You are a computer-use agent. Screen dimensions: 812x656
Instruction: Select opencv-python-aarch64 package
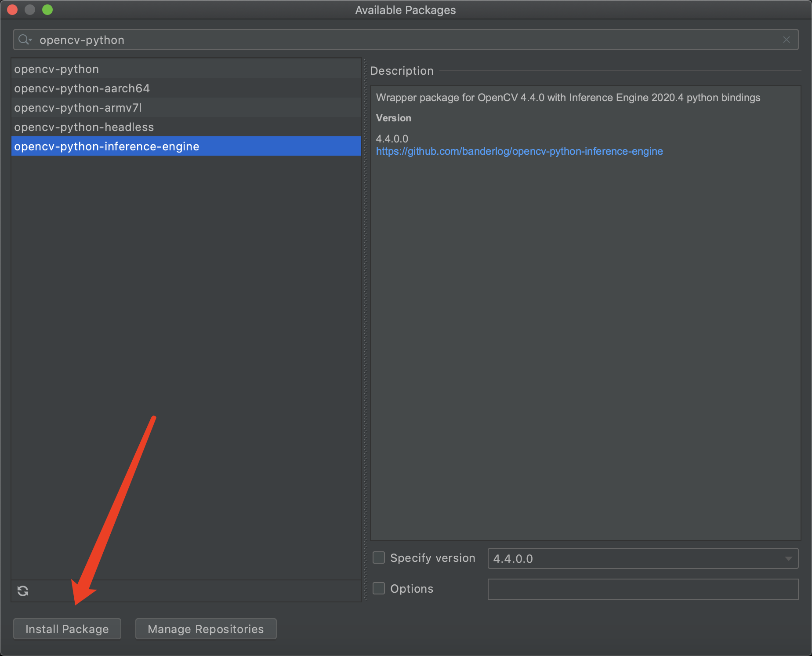coord(186,88)
